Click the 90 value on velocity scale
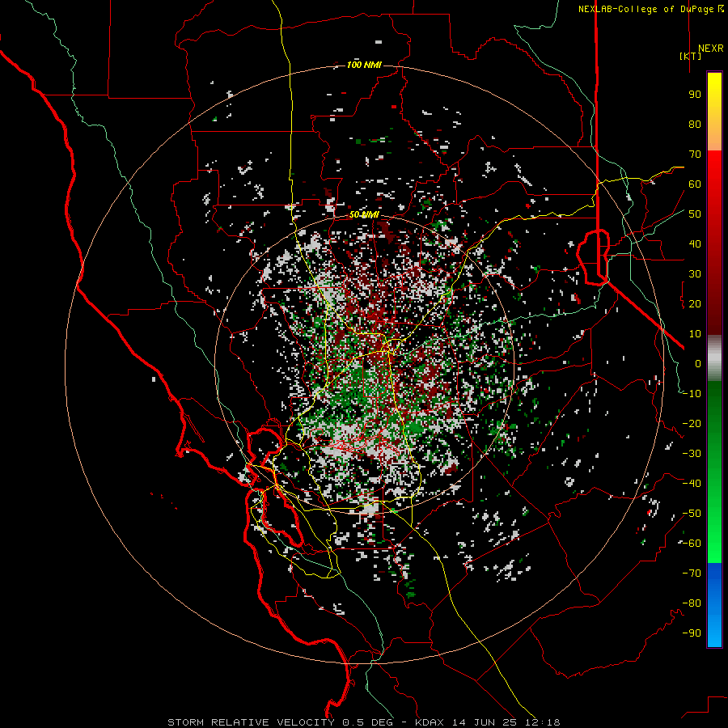Screen dimensions: 728x728 point(695,95)
